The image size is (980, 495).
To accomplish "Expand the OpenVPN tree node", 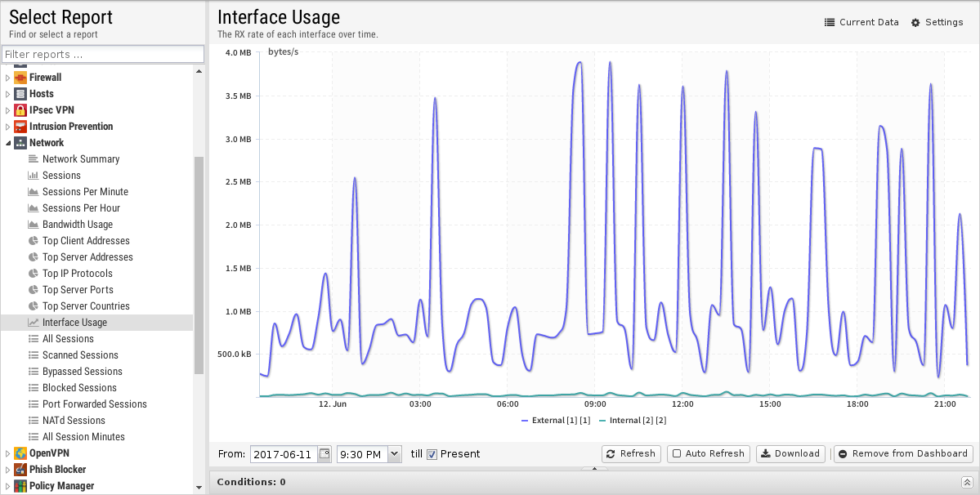I will tap(7, 453).
